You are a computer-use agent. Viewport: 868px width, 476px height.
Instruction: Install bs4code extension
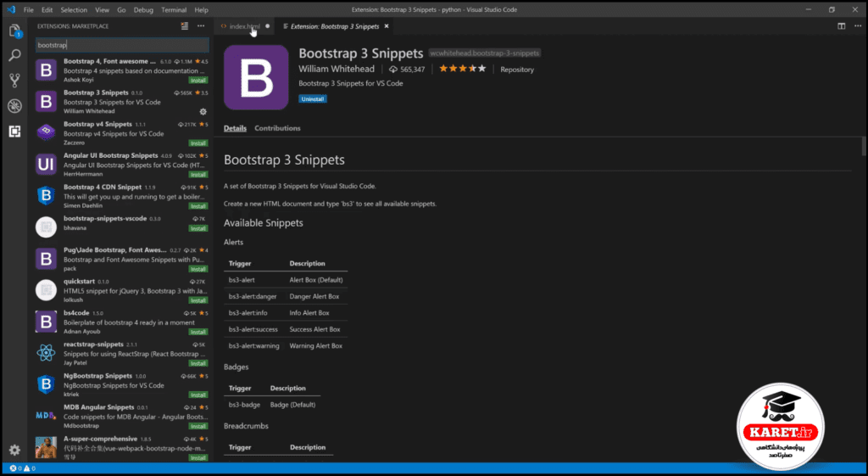click(198, 332)
